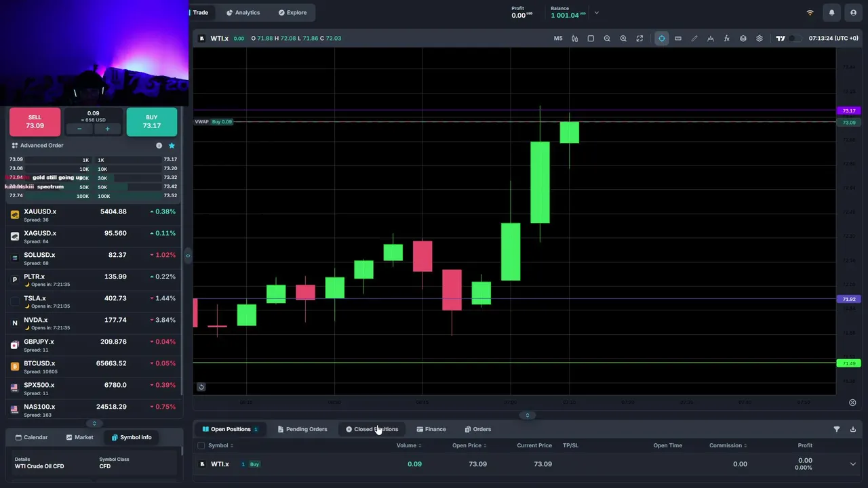This screenshot has width=868, height=488.
Task: Click the BUY 73.17 button
Action: click(151, 122)
